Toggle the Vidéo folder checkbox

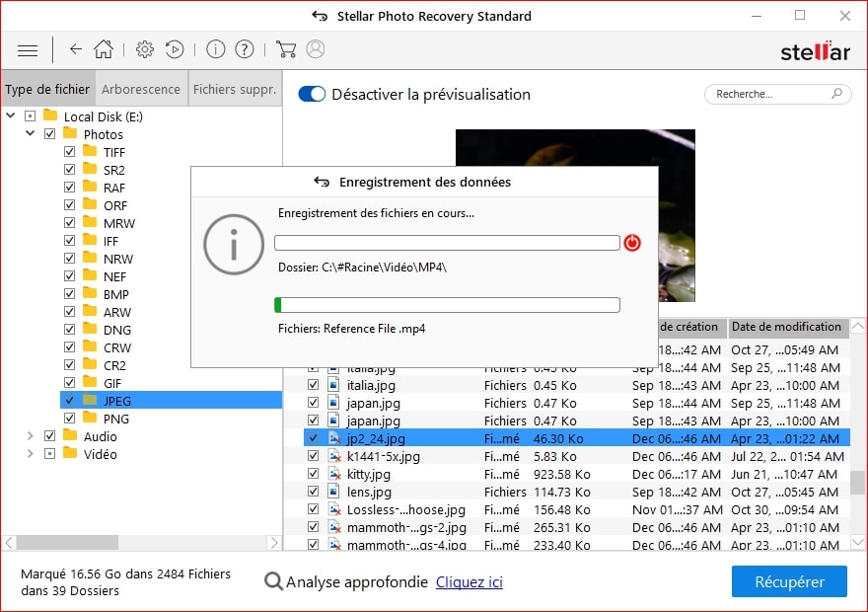tap(50, 454)
